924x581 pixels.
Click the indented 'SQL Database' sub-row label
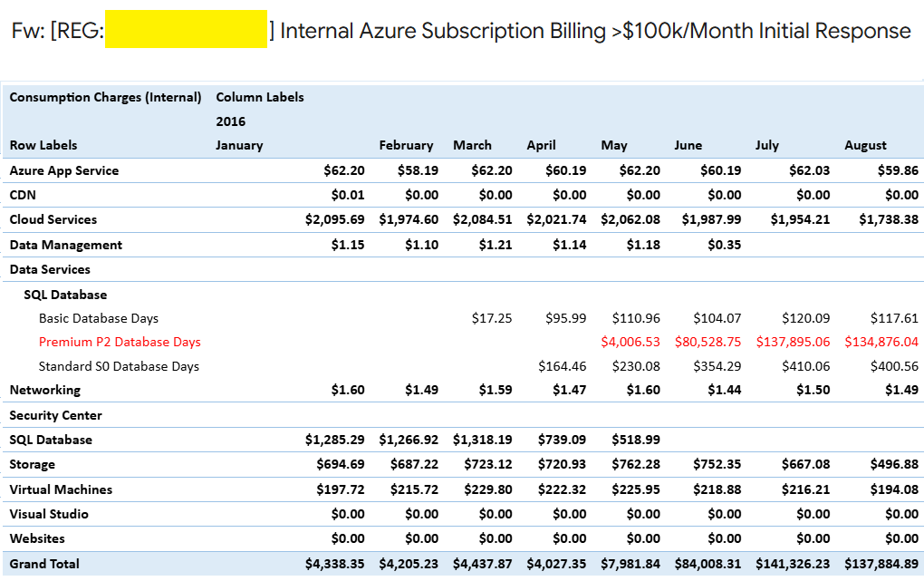click(65, 295)
